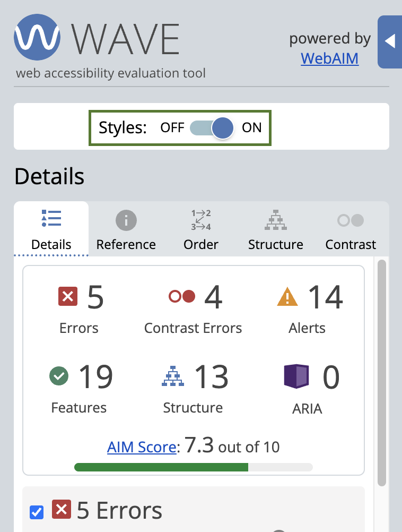Open the Contrast tab

point(351,229)
